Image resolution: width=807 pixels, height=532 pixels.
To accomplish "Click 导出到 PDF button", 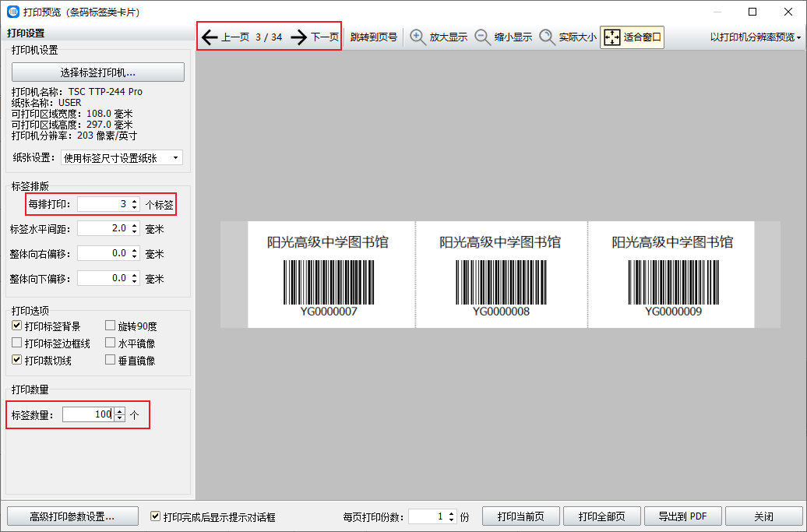I will point(682,516).
